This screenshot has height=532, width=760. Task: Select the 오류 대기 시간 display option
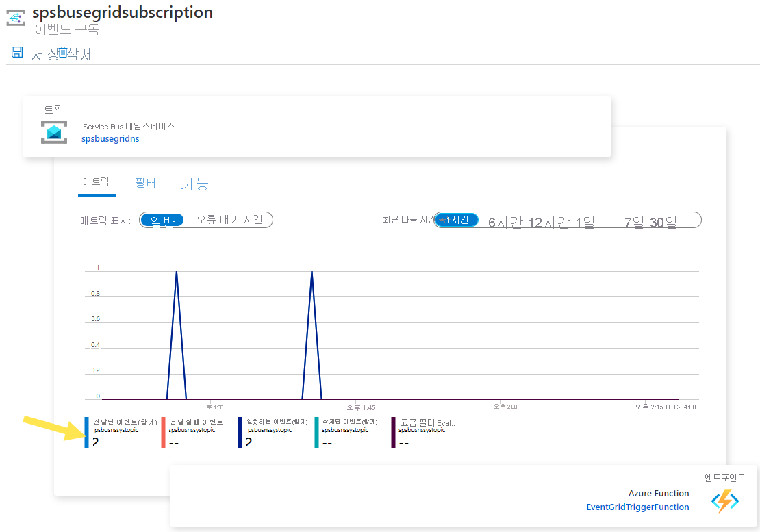click(x=229, y=220)
